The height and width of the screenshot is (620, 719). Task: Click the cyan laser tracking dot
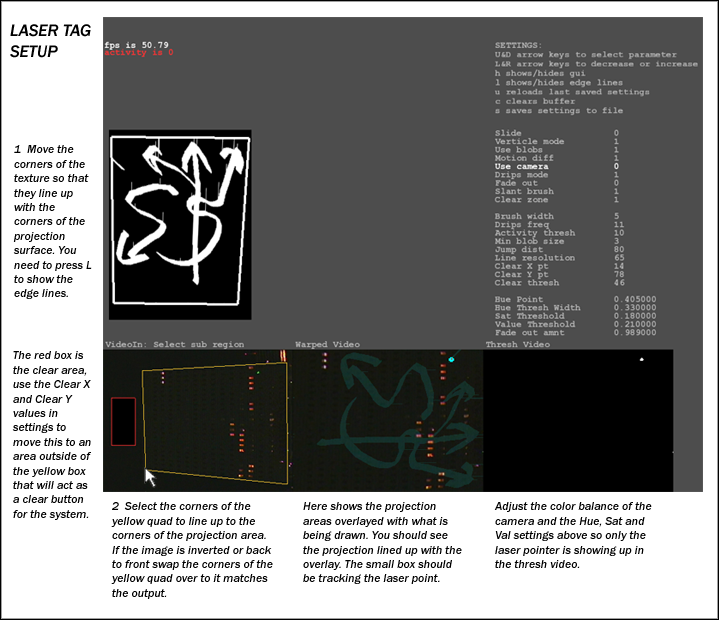click(451, 360)
